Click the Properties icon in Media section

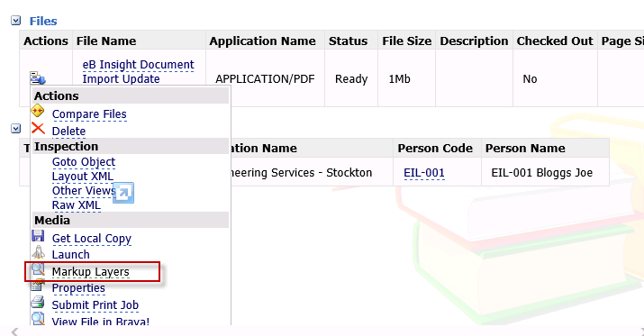(38, 285)
